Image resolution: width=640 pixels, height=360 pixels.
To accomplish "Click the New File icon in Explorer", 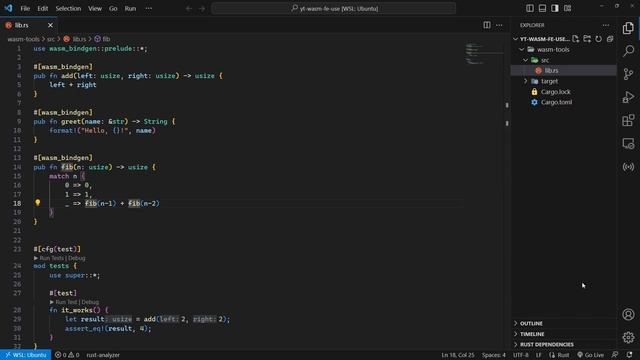I will click(576, 39).
